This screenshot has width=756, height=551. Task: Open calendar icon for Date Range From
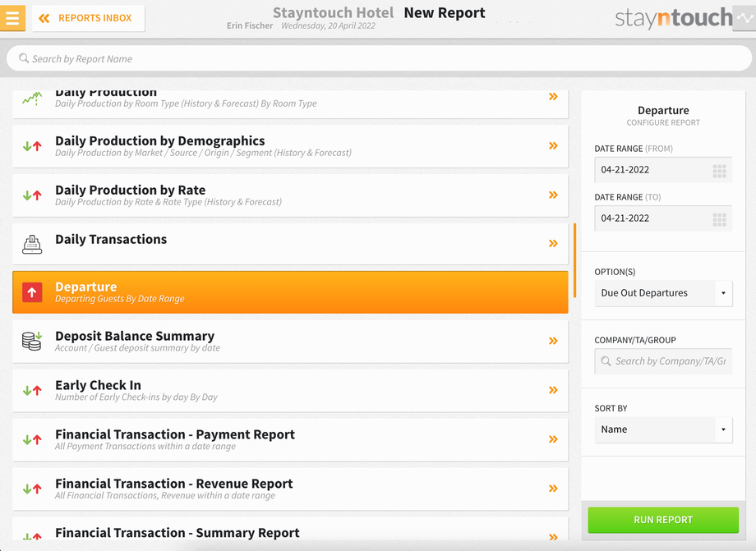719,171
